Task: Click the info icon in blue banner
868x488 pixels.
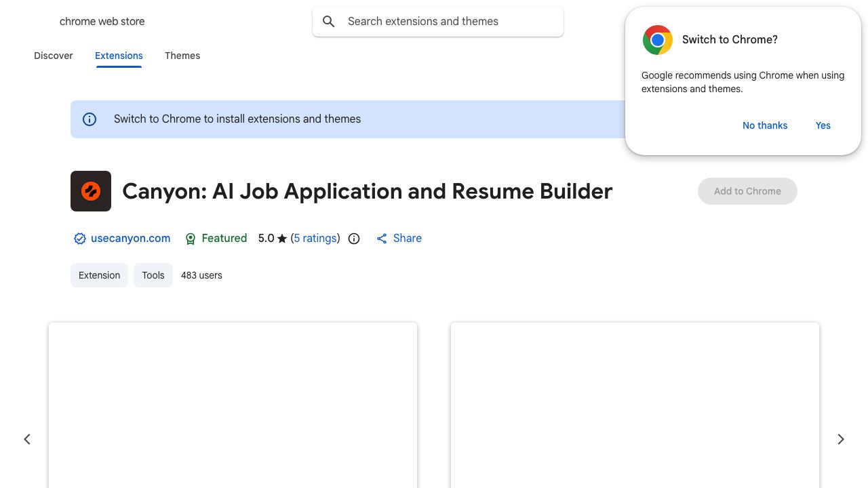Action: click(90, 119)
